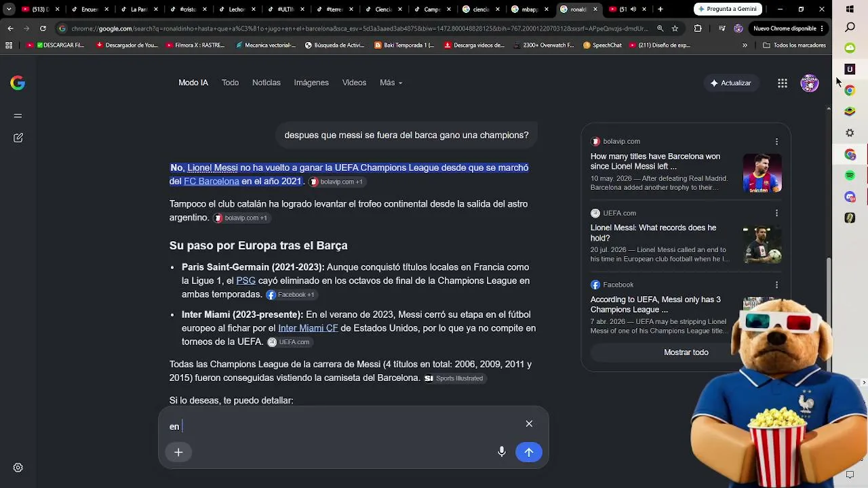Open options for the UEFA.com source card
The width and height of the screenshot is (868, 488).
point(776,213)
